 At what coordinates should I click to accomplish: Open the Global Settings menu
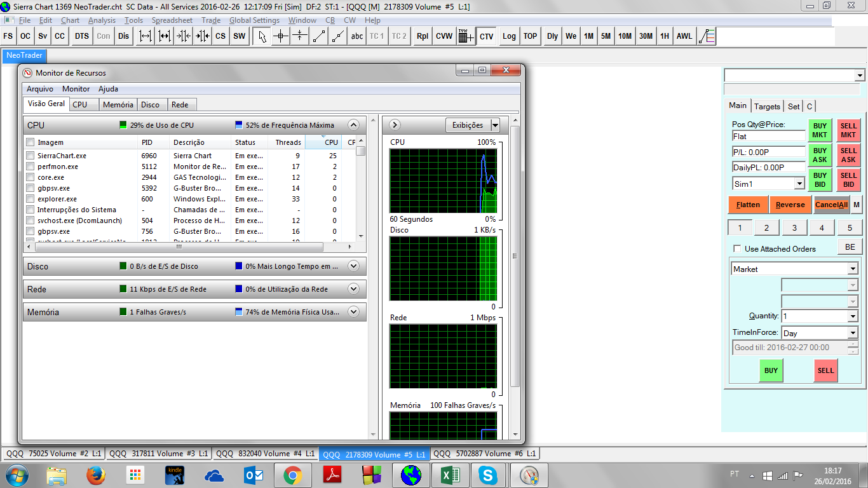pos(254,20)
